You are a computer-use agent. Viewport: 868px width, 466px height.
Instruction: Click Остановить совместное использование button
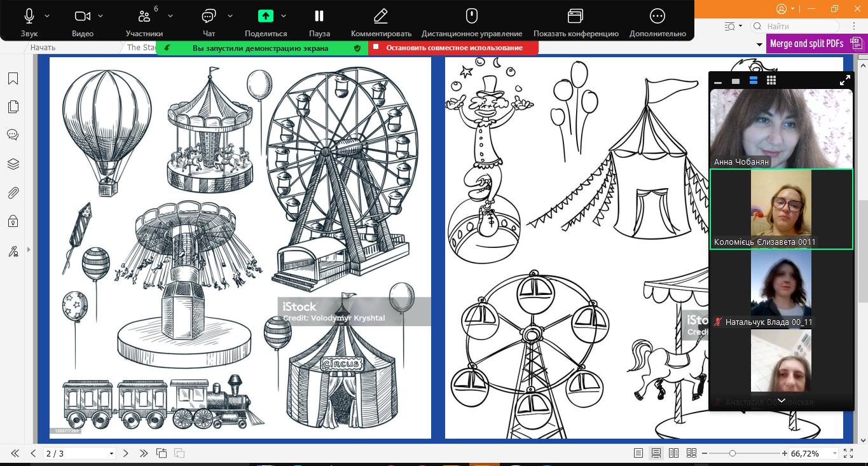click(453, 48)
